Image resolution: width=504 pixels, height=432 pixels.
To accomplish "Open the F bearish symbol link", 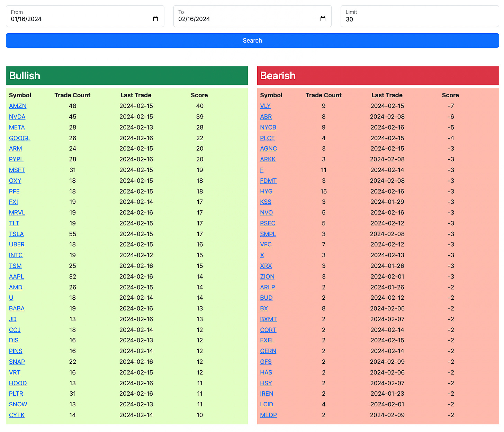I will [262, 170].
